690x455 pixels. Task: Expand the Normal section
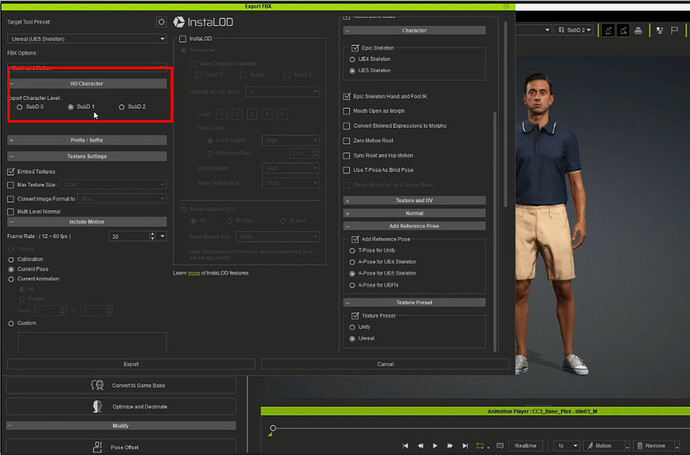click(414, 213)
